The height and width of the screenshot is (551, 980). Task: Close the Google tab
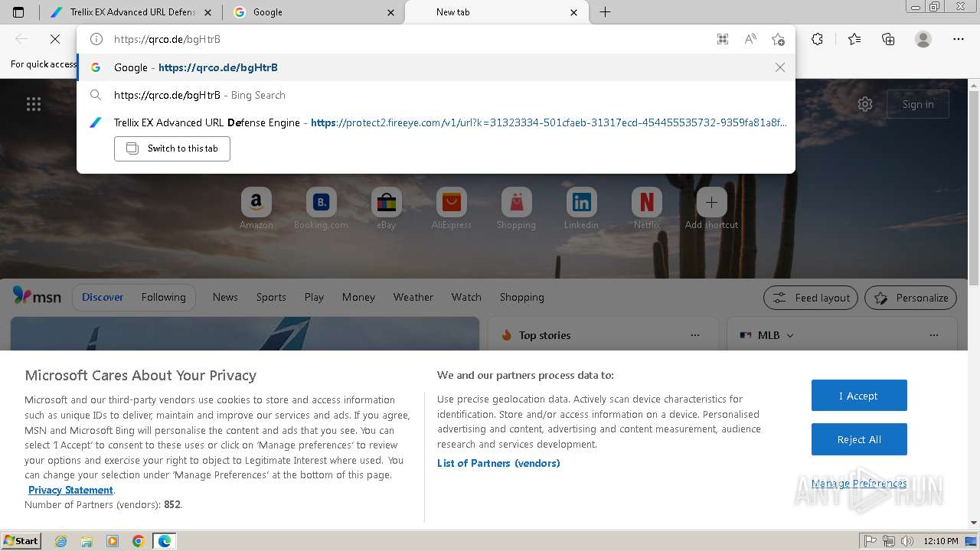[391, 12]
